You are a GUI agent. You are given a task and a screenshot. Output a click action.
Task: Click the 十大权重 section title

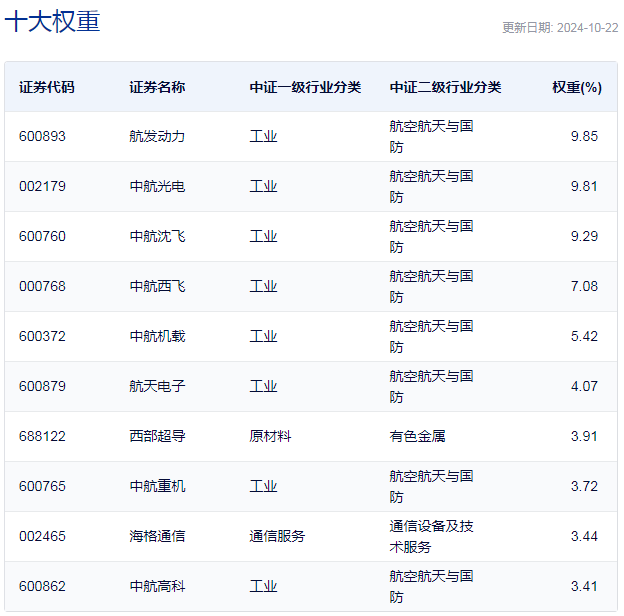[x=52, y=22]
